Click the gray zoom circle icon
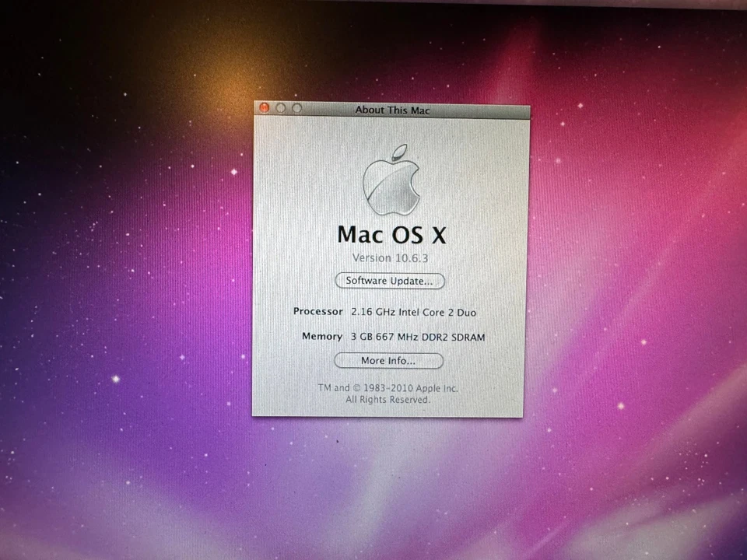The height and width of the screenshot is (560, 747). coord(296,107)
